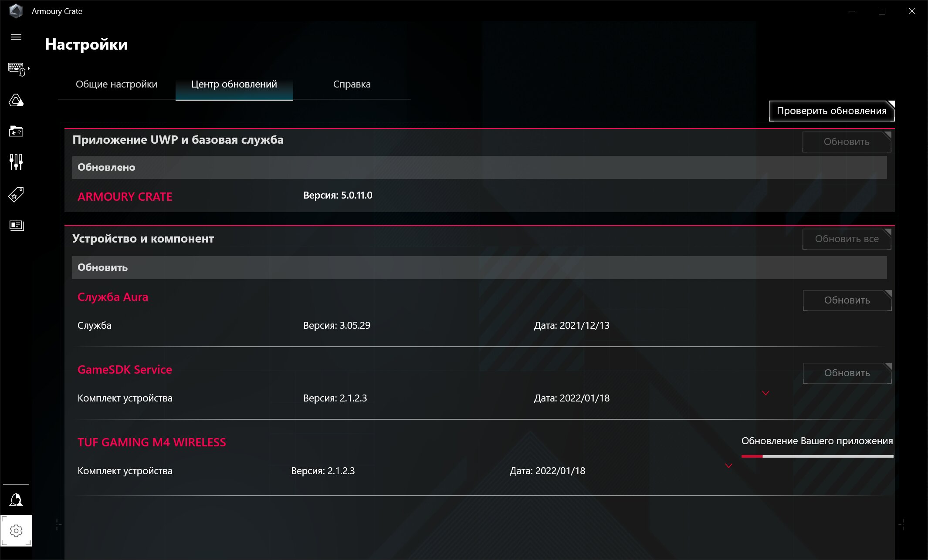Viewport: 928px width, 560px height.
Task: Open the Game Library folder icon
Action: point(16,131)
